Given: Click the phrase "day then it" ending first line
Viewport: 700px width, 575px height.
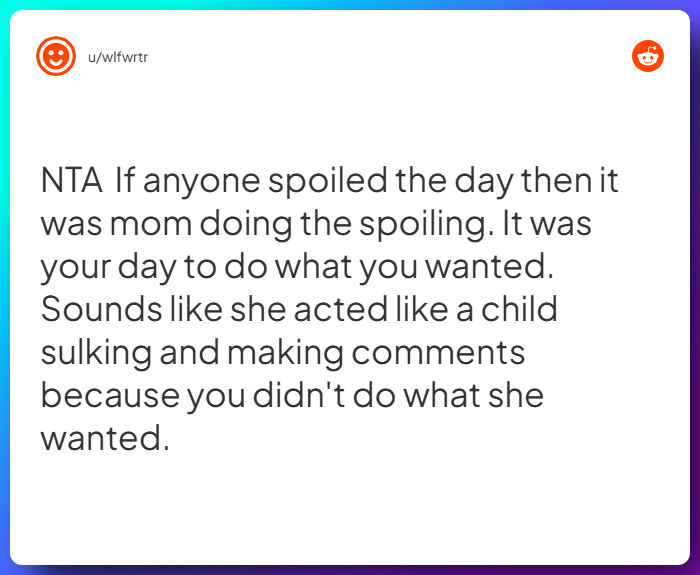Looking at the screenshot, I should [x=536, y=182].
